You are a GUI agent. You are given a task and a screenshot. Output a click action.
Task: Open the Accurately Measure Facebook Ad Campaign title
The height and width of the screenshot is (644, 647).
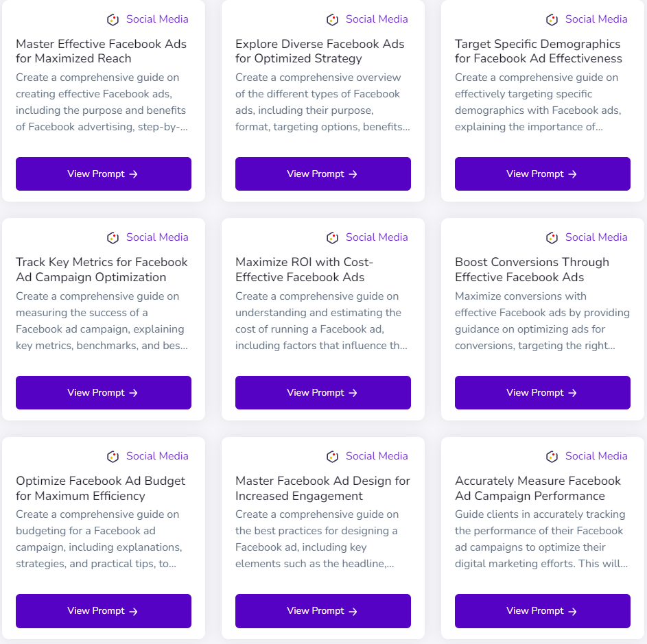click(537, 488)
